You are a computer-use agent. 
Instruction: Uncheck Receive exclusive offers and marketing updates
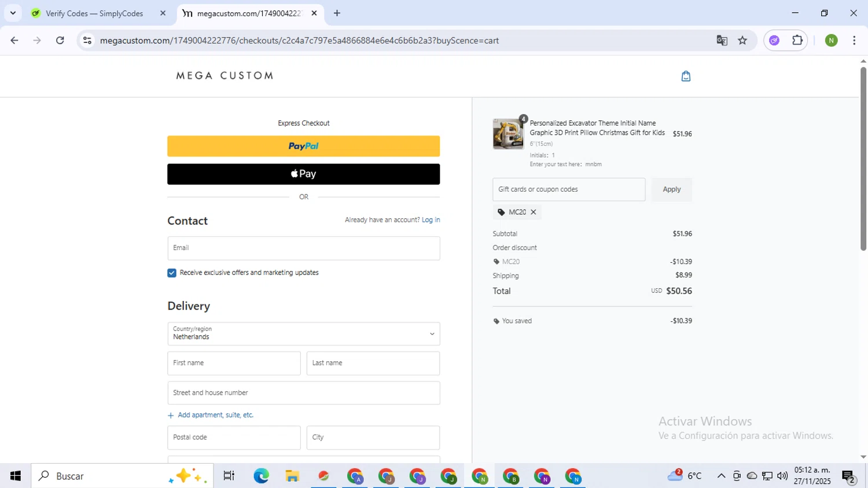pos(172,273)
